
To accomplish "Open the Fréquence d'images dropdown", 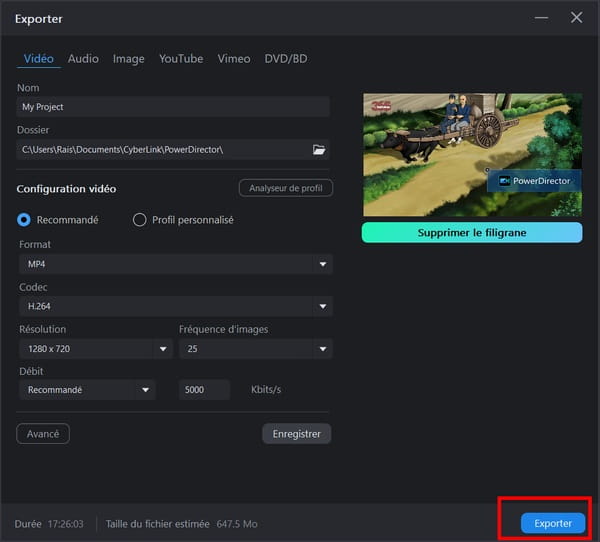I will tap(256, 349).
